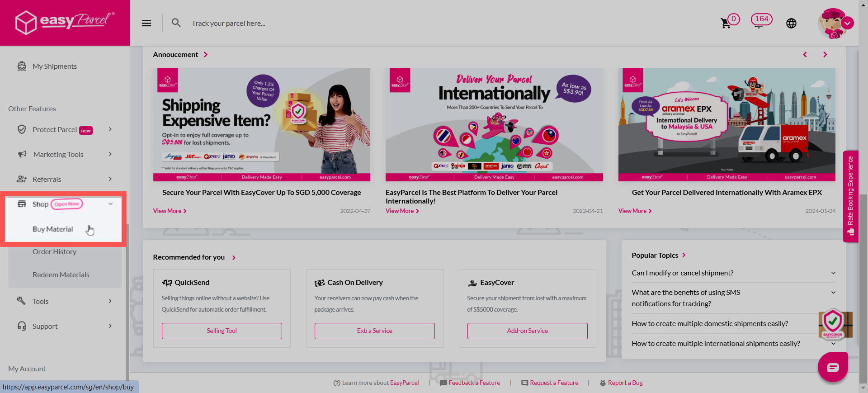Open the shopping cart icon
This screenshot has height=393, width=868.
click(726, 23)
